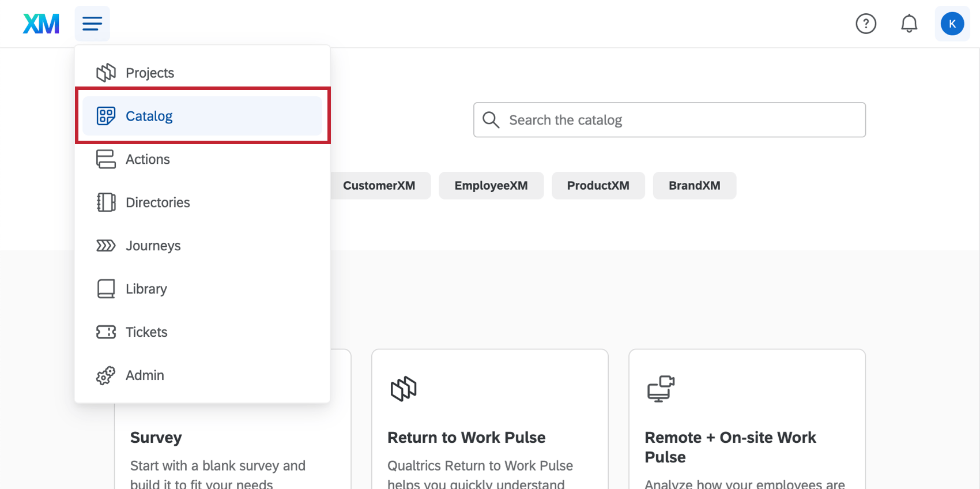Click the XM logo
This screenshot has height=489, width=980.
41,24
